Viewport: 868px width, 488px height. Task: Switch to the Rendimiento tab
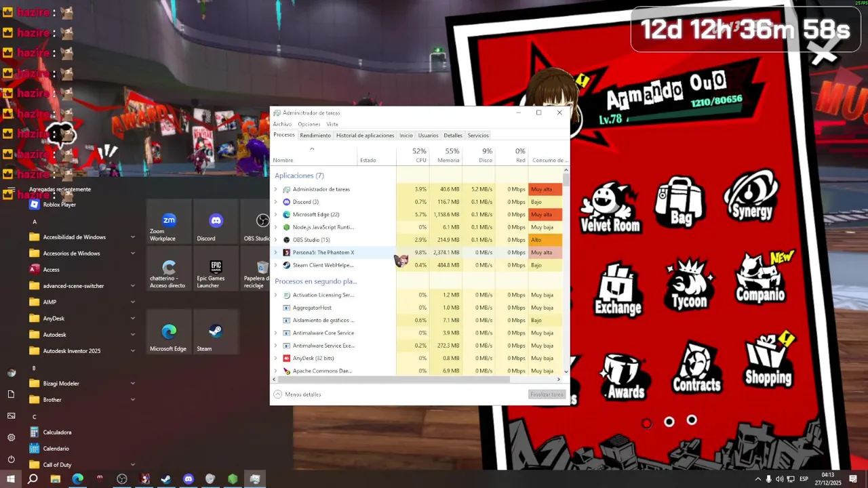point(315,136)
